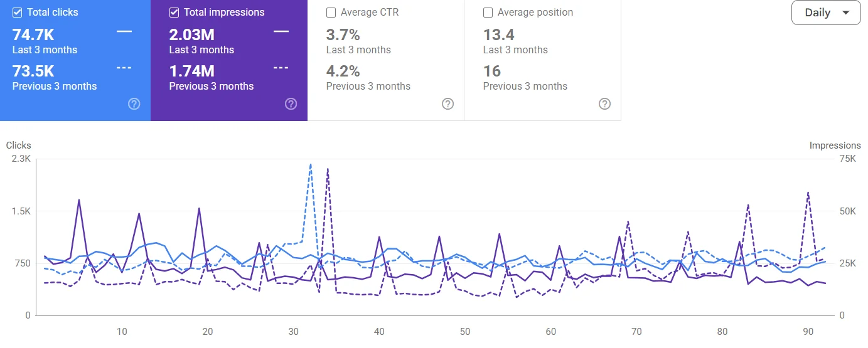Click the 73.5K previous clicks value
The image size is (868, 348).
point(33,71)
